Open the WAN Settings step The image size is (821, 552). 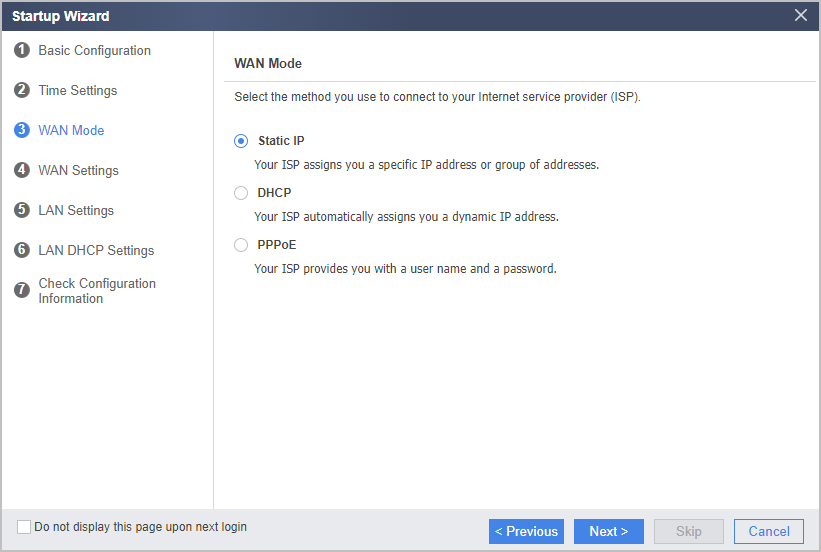click(78, 170)
